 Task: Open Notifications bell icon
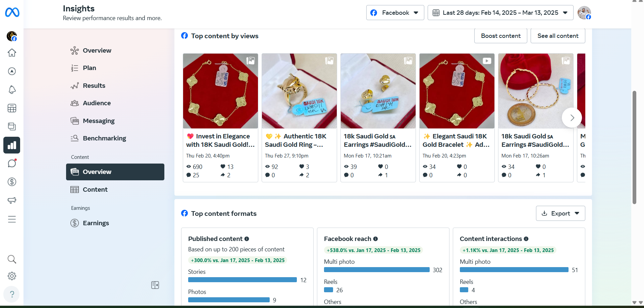(x=12, y=90)
